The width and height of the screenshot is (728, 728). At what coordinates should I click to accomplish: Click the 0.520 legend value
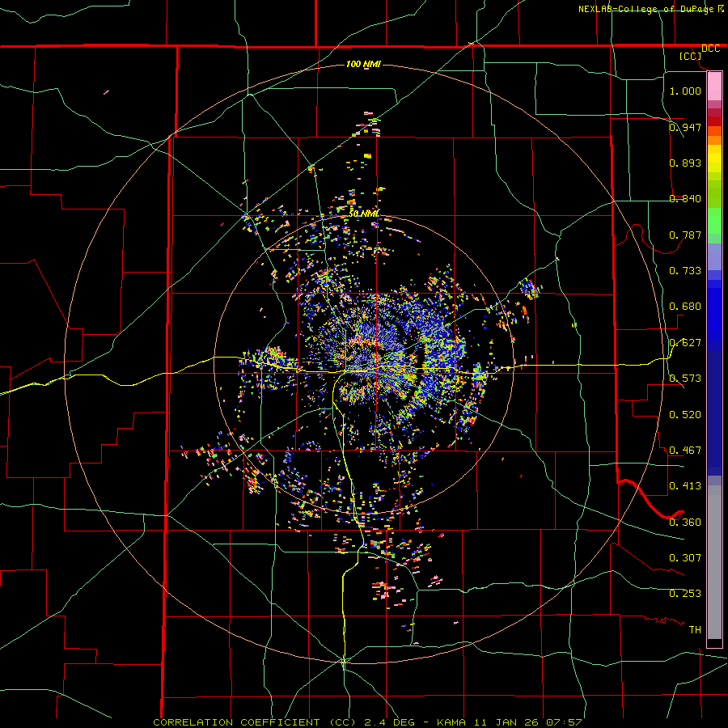pyautogui.click(x=685, y=415)
